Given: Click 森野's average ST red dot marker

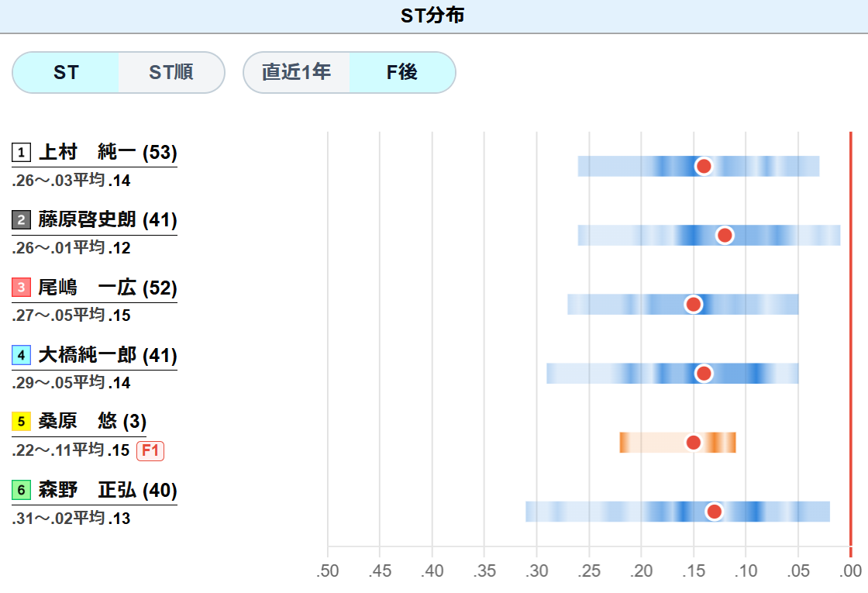Looking at the screenshot, I should pos(714,512).
